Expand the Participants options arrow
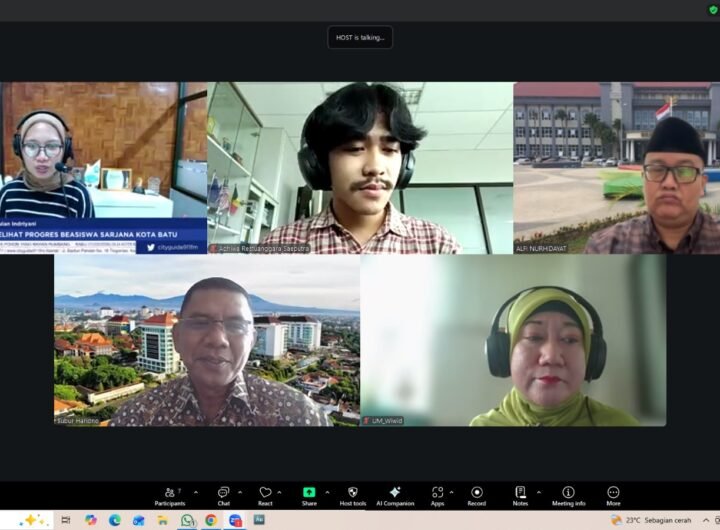720x530 pixels. click(x=195, y=492)
